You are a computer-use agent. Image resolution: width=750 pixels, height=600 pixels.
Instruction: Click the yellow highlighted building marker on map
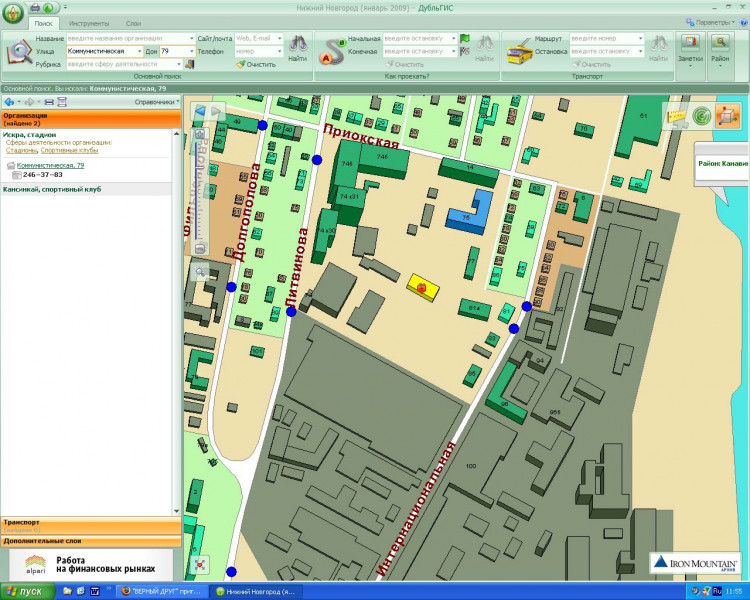click(x=422, y=287)
